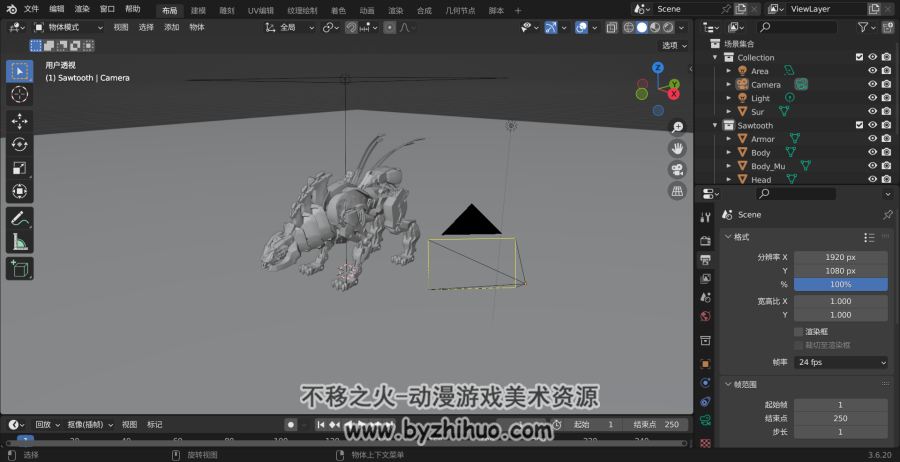This screenshot has width=900, height=462.
Task: Click the Scene name field in the top bar
Action: (687, 9)
